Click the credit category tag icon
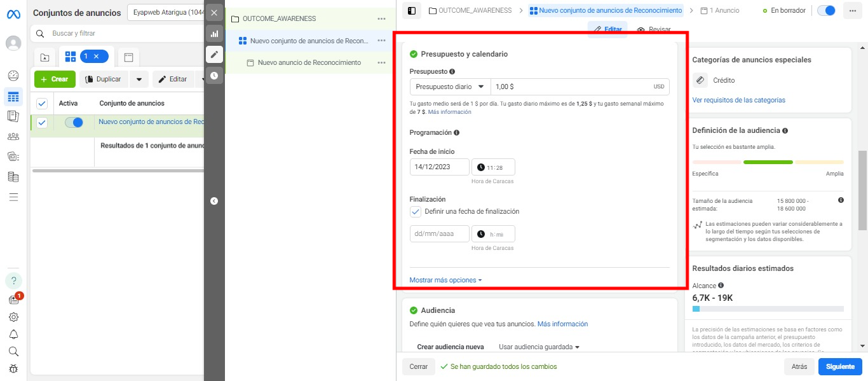The height and width of the screenshot is (381, 868). tap(700, 80)
